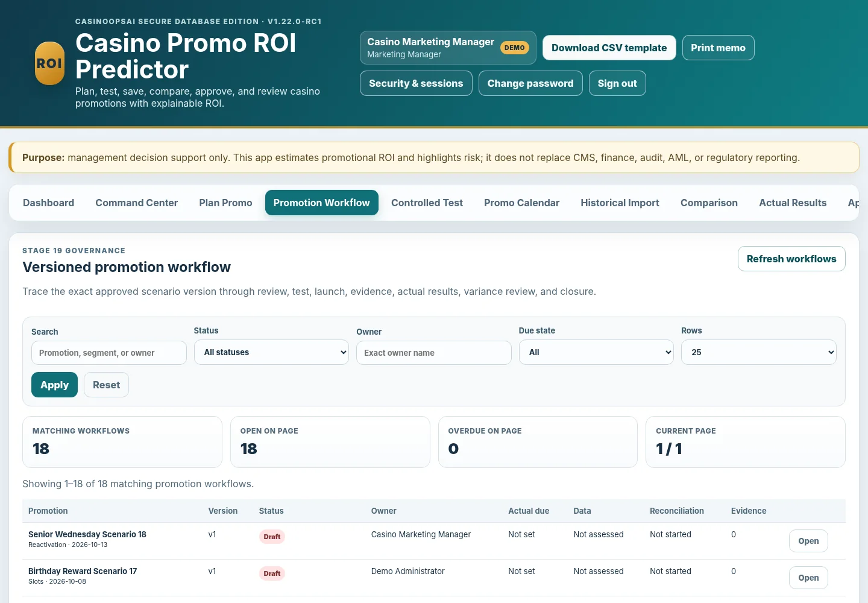868x603 pixels.
Task: Click Draft badge for Senior Wednesday Scenario 18
Action: (272, 537)
